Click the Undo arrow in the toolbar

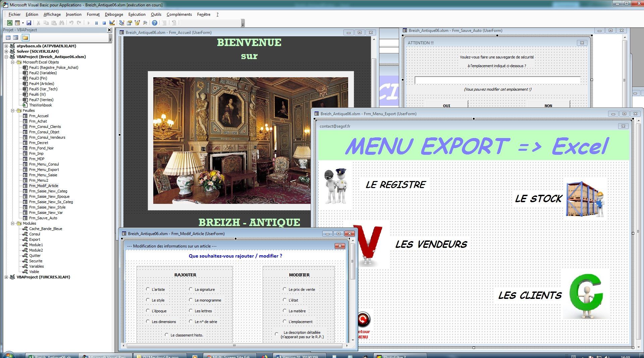click(71, 23)
